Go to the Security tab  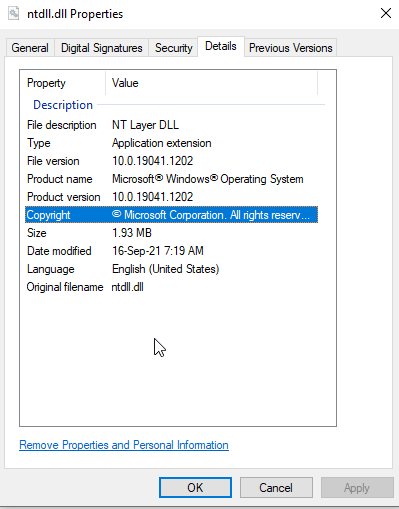pyautogui.click(x=173, y=48)
